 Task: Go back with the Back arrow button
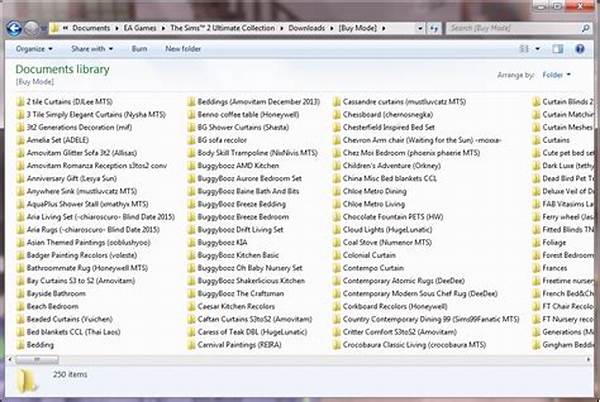point(14,28)
